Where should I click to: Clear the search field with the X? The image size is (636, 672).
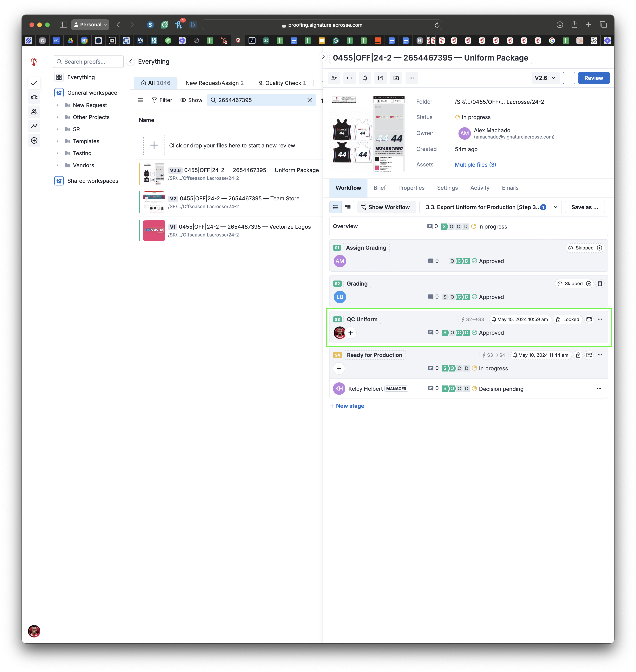click(x=309, y=100)
